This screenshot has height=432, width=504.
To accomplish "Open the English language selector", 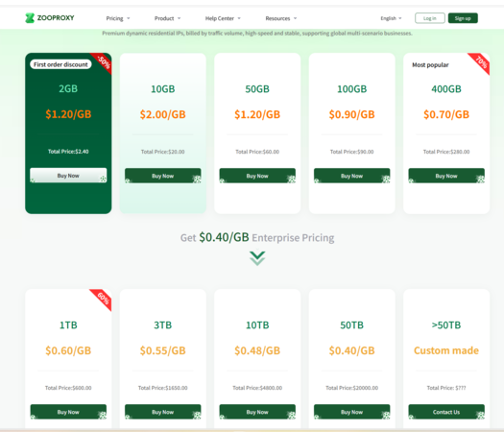I will [x=391, y=18].
